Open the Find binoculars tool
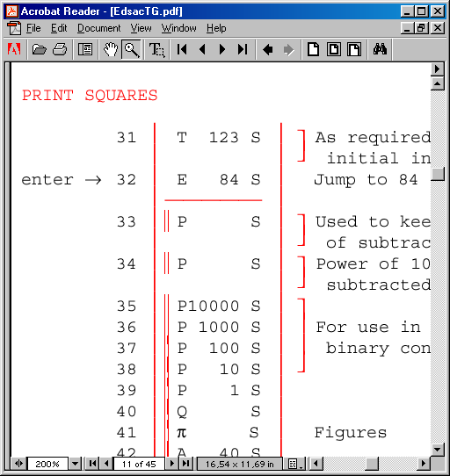 [380, 49]
